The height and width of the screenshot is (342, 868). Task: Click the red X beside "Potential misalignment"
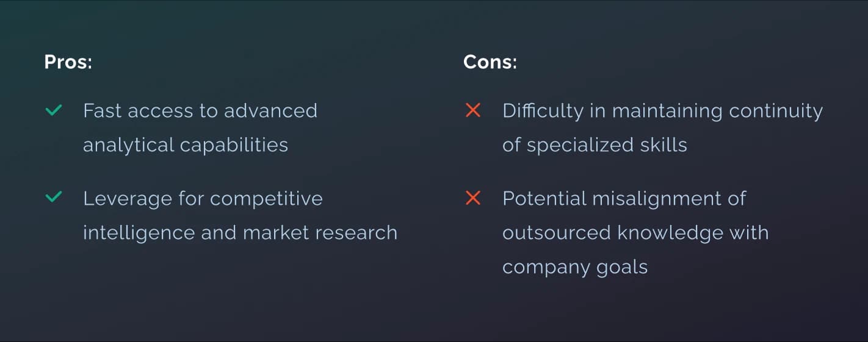pos(473,198)
